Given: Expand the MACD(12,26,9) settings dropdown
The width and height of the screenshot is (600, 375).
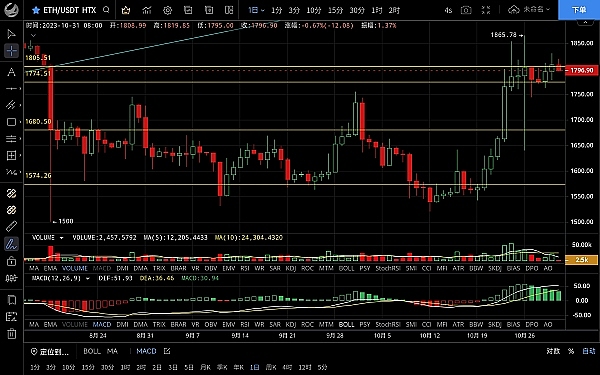Looking at the screenshot, I should [x=88, y=278].
